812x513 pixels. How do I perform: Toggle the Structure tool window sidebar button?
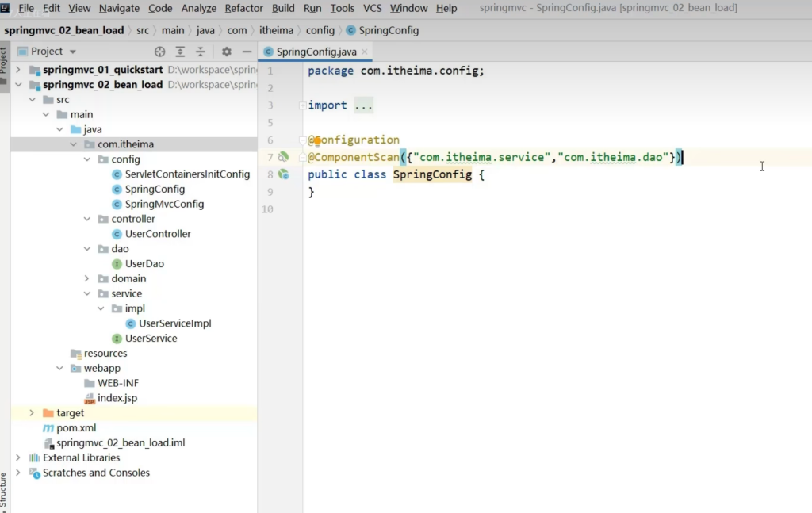click(4, 488)
